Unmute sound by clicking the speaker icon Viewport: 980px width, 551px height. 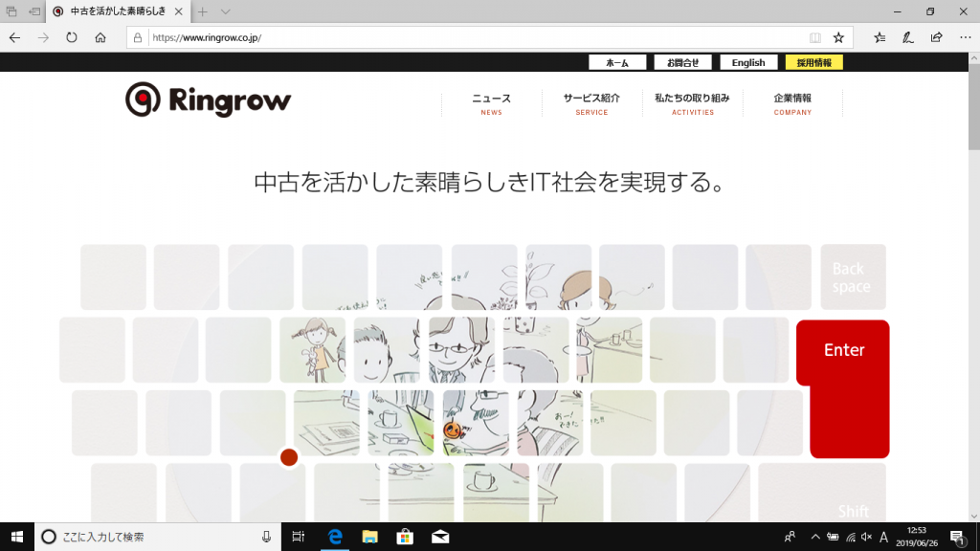(865, 538)
